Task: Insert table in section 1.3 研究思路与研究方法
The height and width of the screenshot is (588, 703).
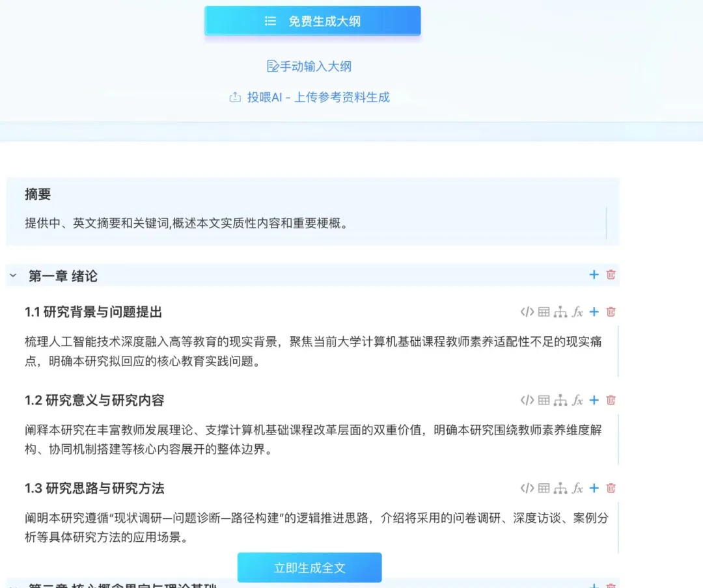Action: coord(544,488)
